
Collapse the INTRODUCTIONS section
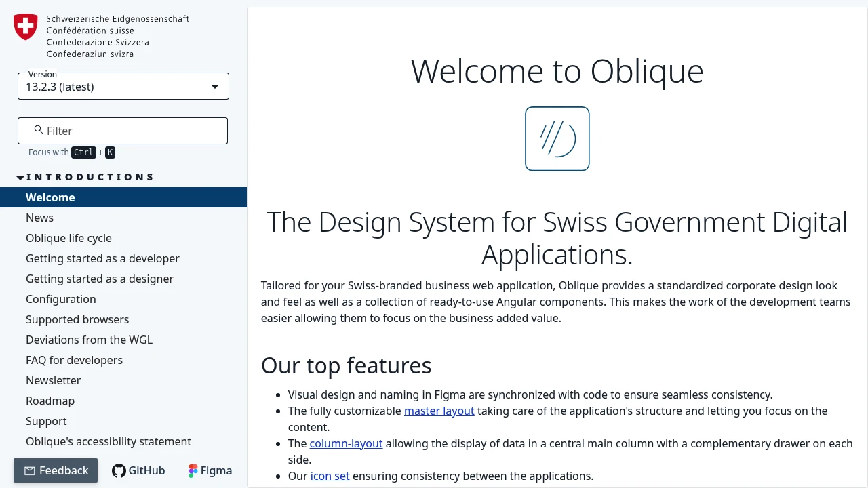click(20, 176)
